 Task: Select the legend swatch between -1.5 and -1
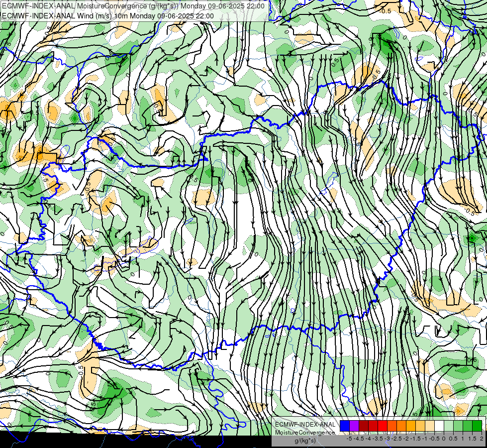click(x=420, y=426)
